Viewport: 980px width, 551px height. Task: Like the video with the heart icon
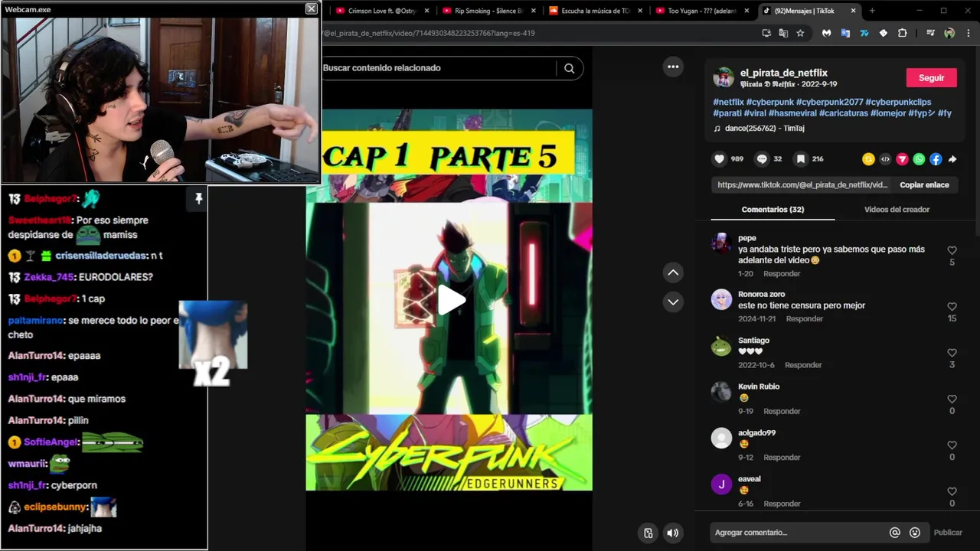tap(719, 159)
